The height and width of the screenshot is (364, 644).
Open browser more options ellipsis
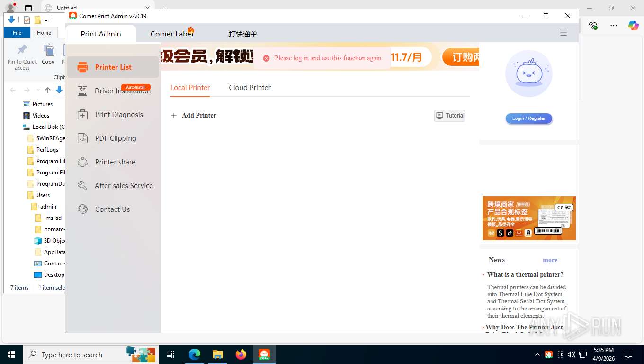click(614, 26)
